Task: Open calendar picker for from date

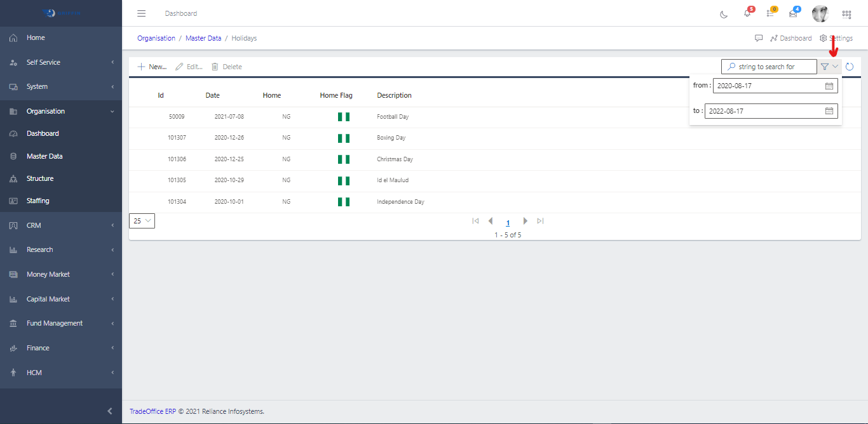Action: [829, 86]
